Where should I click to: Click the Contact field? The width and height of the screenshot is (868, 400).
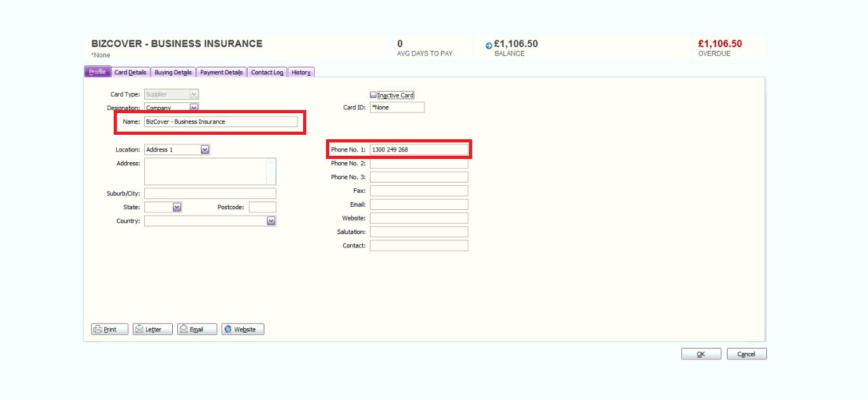[x=419, y=245]
